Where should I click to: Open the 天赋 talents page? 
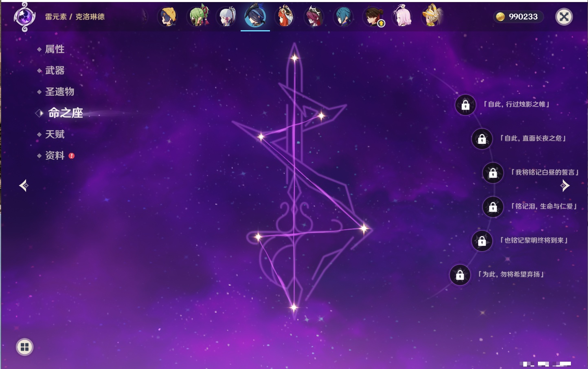pyautogui.click(x=55, y=134)
